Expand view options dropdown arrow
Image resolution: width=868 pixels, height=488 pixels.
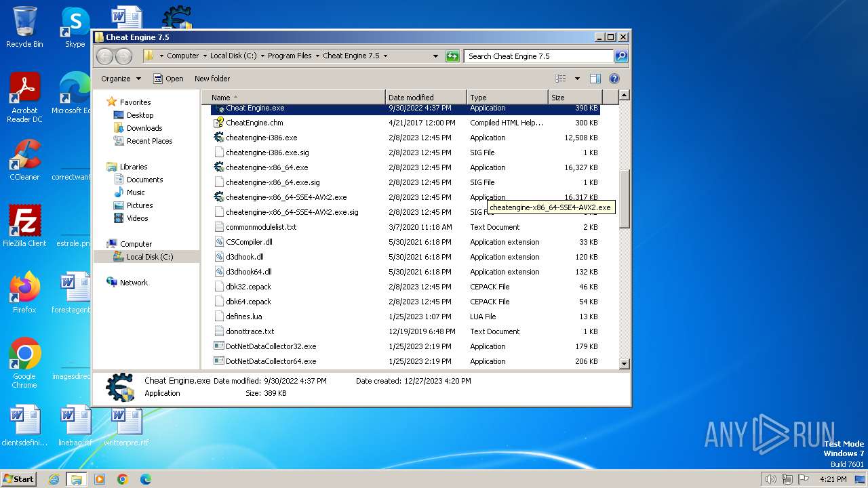[x=577, y=79]
